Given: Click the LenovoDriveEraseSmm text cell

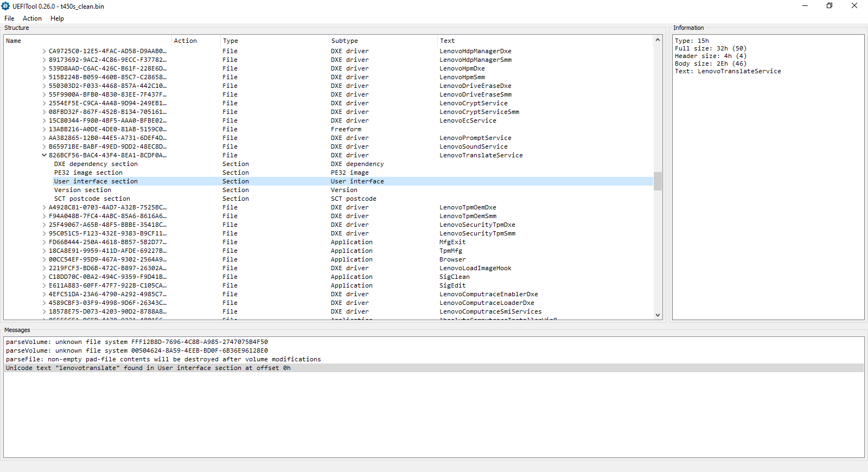Looking at the screenshot, I should click(475, 94).
